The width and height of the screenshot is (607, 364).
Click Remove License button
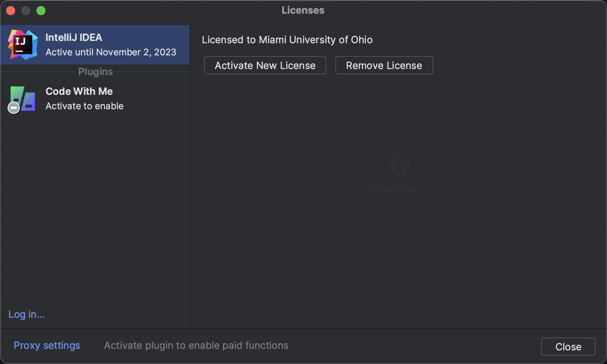[384, 65]
